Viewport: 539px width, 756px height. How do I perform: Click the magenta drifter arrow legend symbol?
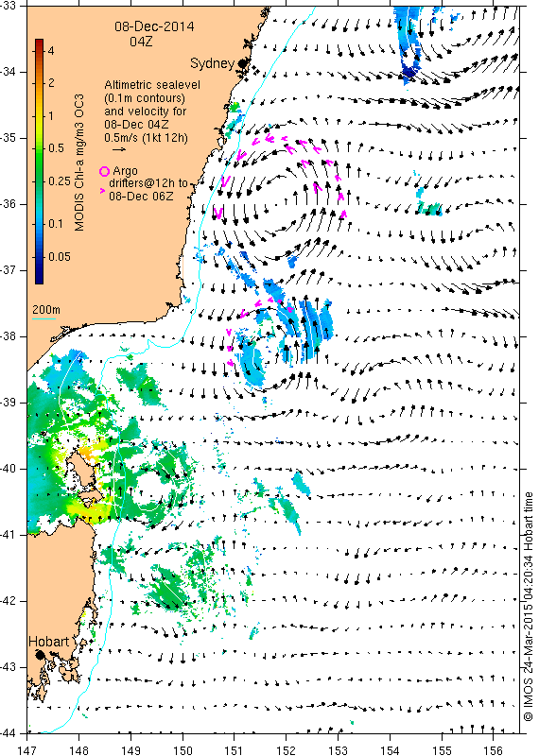(102, 191)
